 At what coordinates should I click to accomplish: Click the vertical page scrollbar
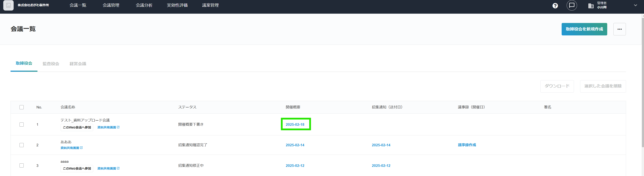tap(642, 83)
